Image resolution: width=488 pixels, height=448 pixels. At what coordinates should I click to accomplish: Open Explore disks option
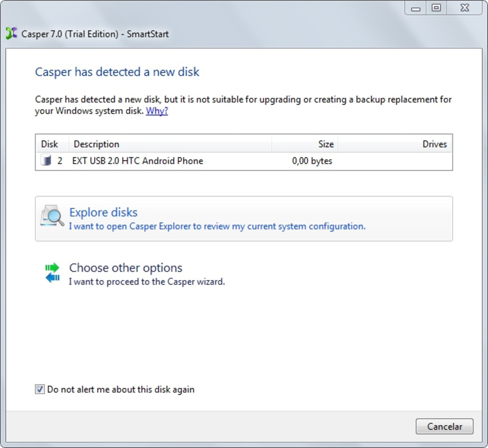click(x=244, y=219)
